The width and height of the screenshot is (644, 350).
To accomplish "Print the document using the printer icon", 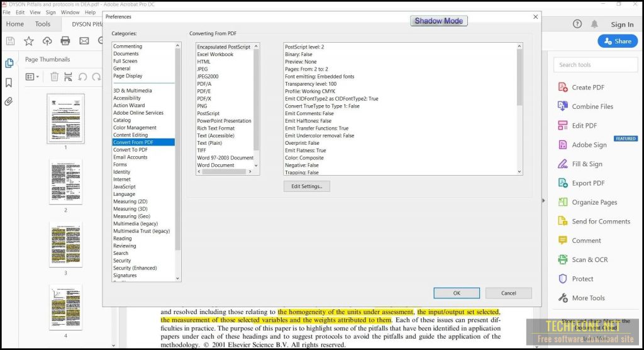I will [65, 41].
